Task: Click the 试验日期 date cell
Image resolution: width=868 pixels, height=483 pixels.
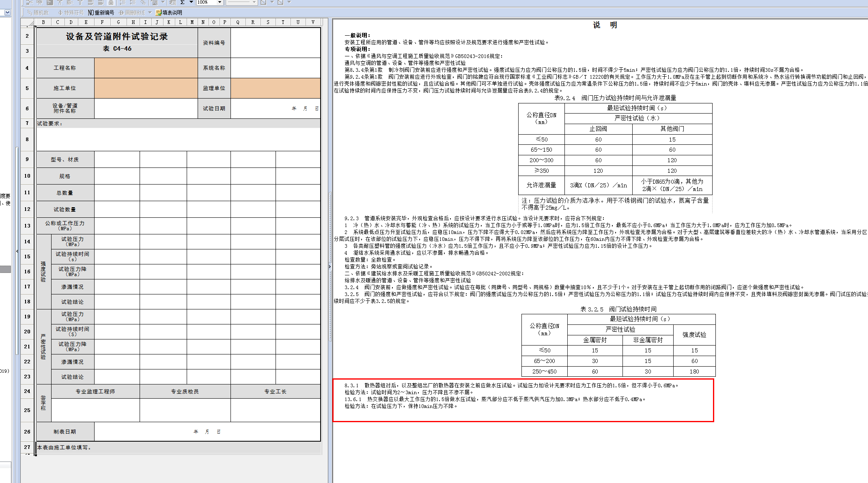Action: tap(276, 108)
